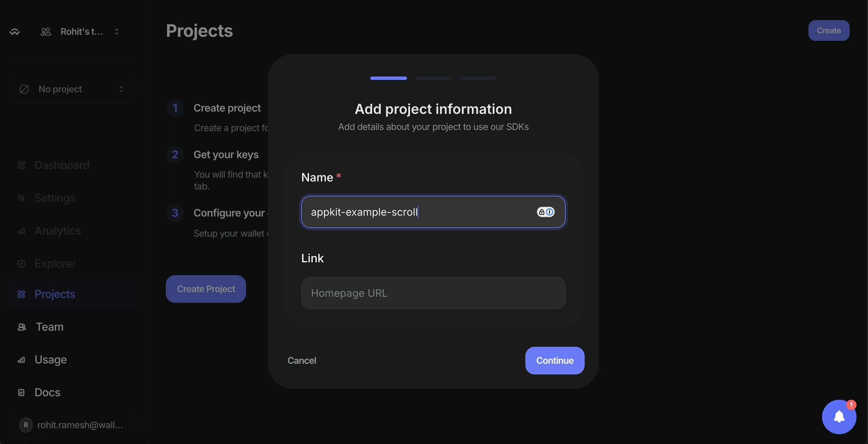Click the Reown logo in top left

click(15, 31)
